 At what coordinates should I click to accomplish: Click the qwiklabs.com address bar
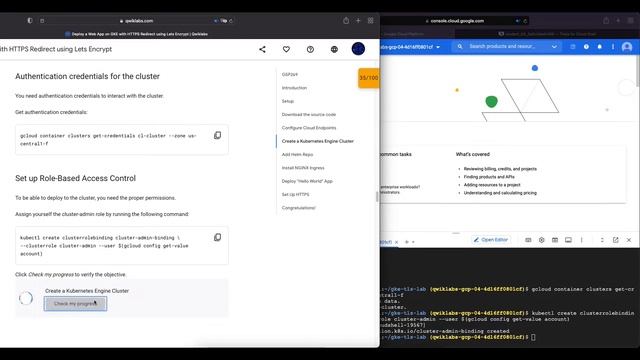click(137, 20)
